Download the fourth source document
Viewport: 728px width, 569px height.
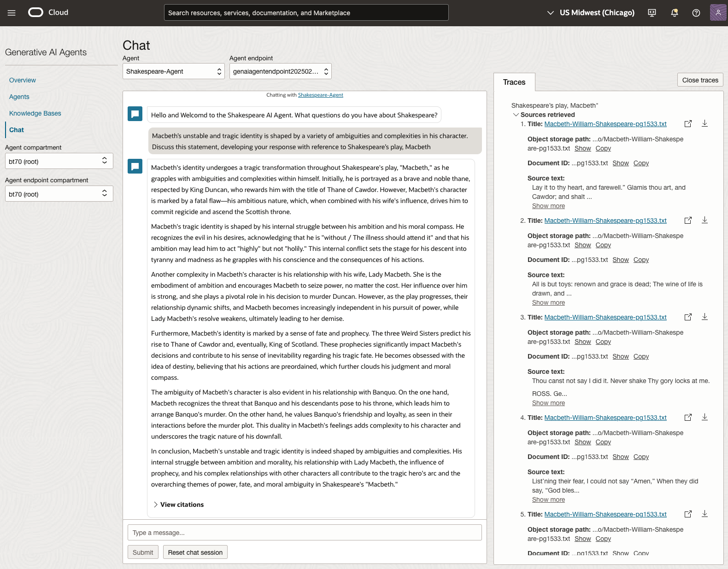705,418
